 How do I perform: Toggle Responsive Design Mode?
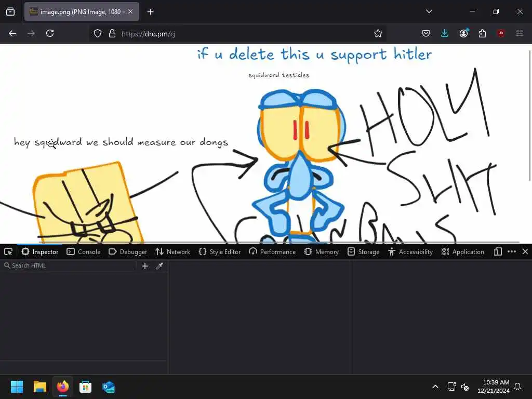[498, 252]
